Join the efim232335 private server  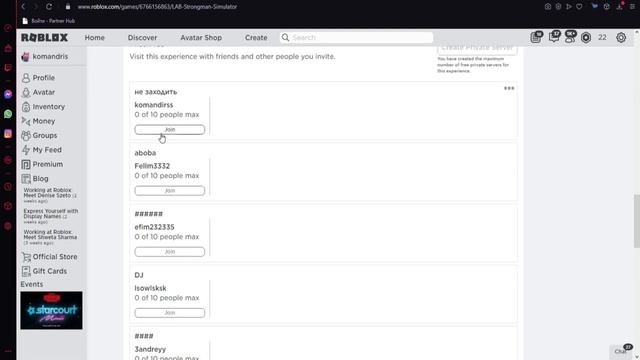pyautogui.click(x=170, y=251)
